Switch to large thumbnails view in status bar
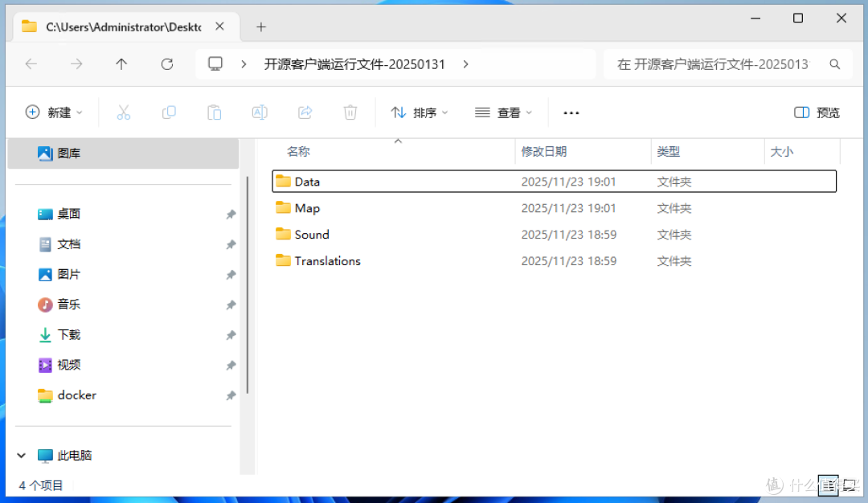Viewport: 868px width, 503px height. 850,486
